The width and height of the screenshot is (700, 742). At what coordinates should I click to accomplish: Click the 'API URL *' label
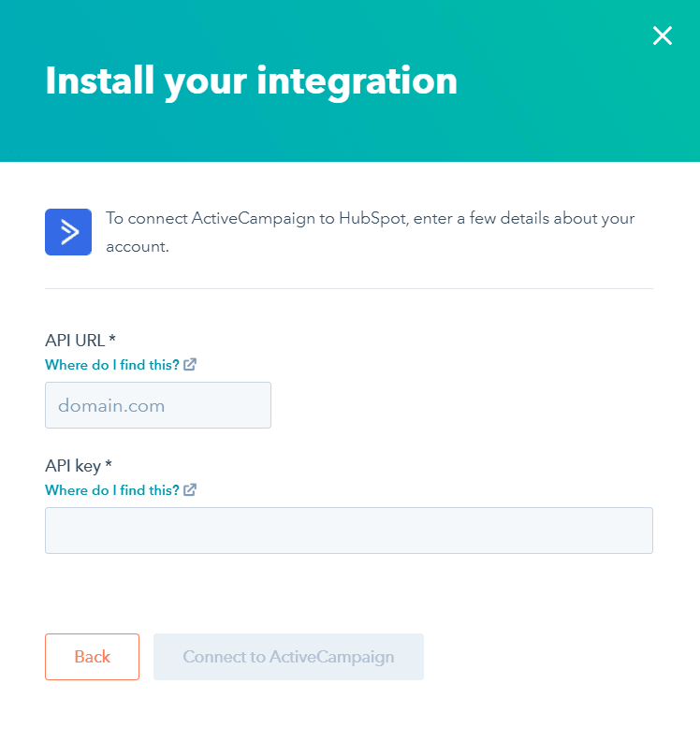80,341
